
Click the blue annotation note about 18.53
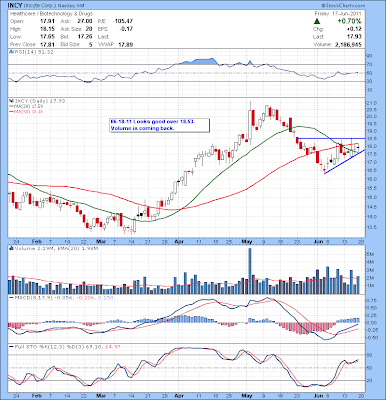click(x=160, y=125)
